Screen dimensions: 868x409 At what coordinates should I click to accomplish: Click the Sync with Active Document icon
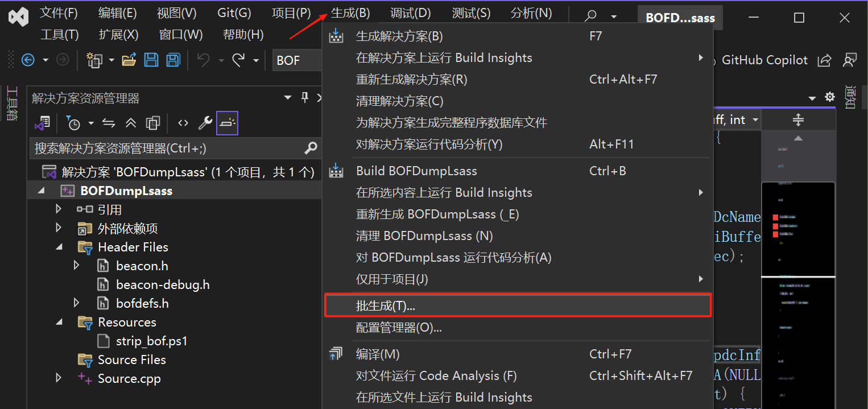(109, 123)
